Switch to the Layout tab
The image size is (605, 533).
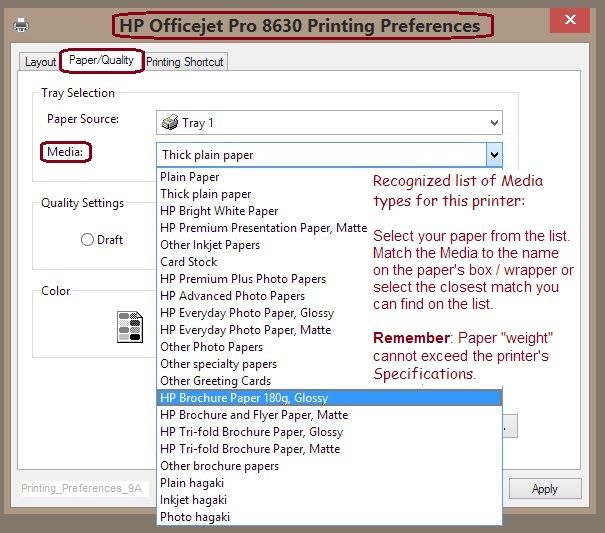[40, 62]
